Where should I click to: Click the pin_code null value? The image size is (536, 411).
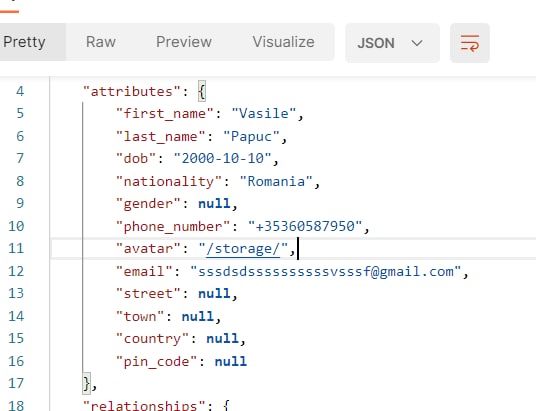tap(231, 361)
